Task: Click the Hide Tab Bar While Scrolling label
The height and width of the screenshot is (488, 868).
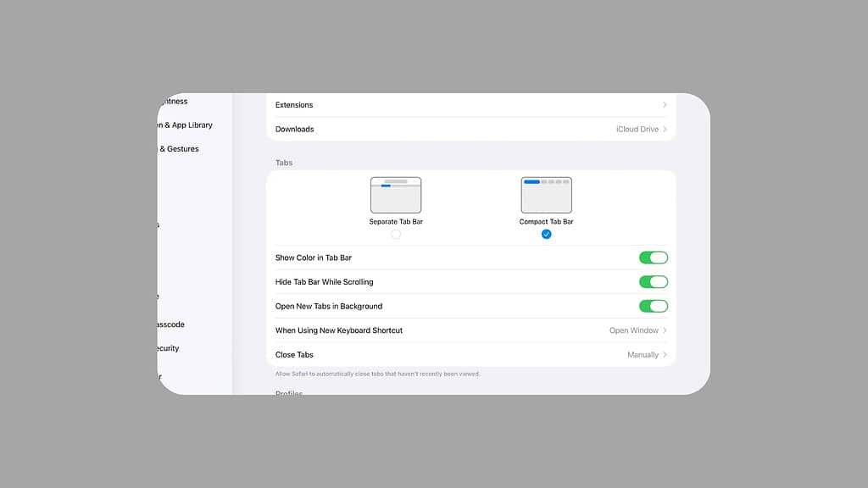Action: [x=325, y=281]
